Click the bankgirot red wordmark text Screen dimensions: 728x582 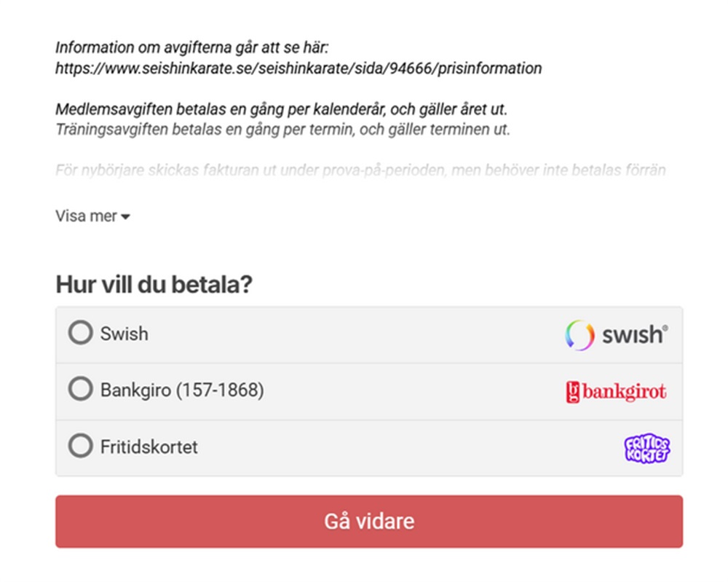coord(624,392)
